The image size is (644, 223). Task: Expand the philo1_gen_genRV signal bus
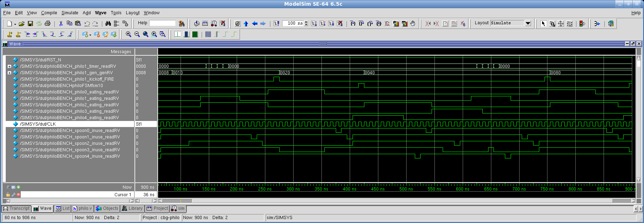[9, 73]
